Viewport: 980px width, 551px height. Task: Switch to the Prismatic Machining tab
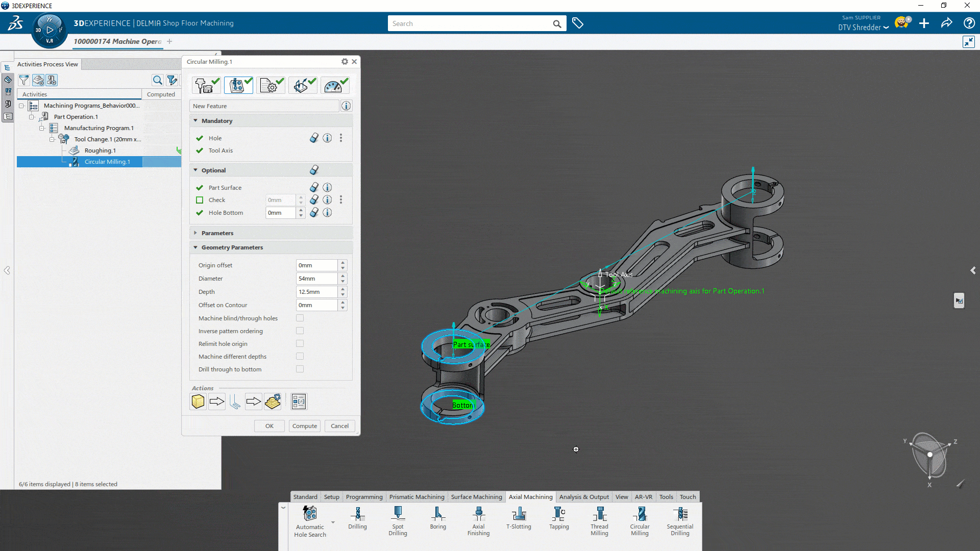coord(416,496)
